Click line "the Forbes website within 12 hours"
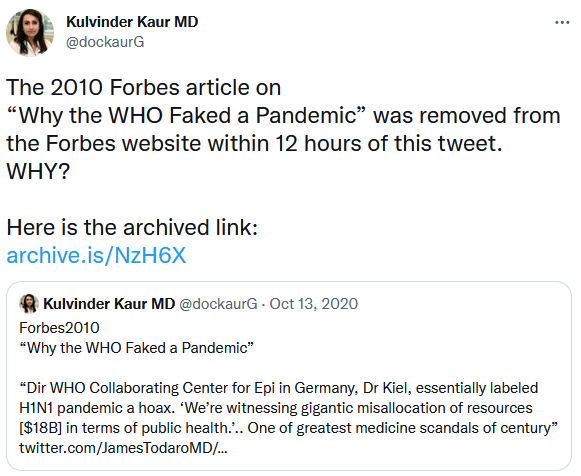Screen dimensions: 581x476 [254, 143]
